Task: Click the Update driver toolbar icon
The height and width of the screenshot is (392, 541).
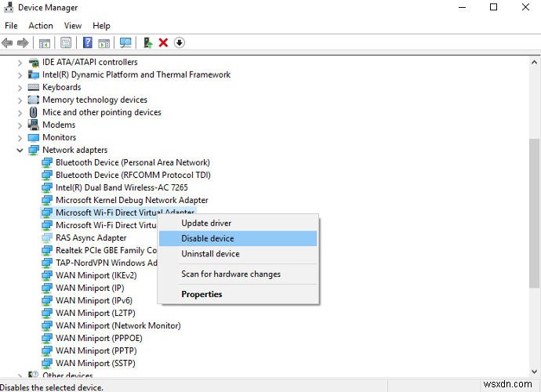Action: [x=148, y=43]
